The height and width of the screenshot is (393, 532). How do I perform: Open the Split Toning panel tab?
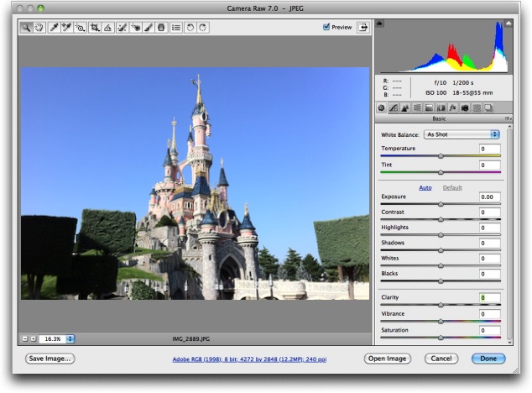429,108
